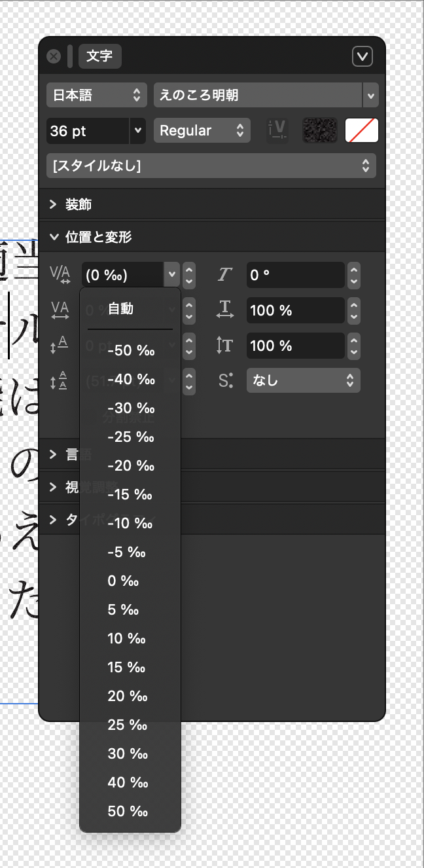Choose -50 ‰ kerning value
This screenshot has height=868, width=424.
coord(130,350)
